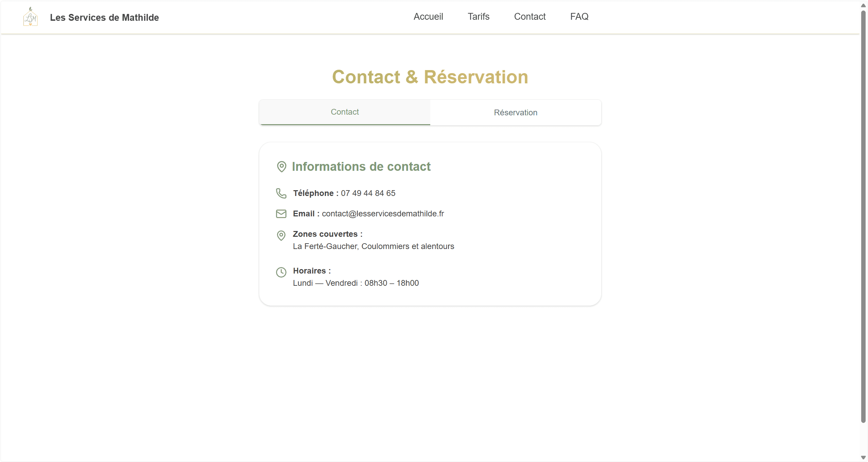Click the scrollbar down arrow
868x462 pixels.
863,458
